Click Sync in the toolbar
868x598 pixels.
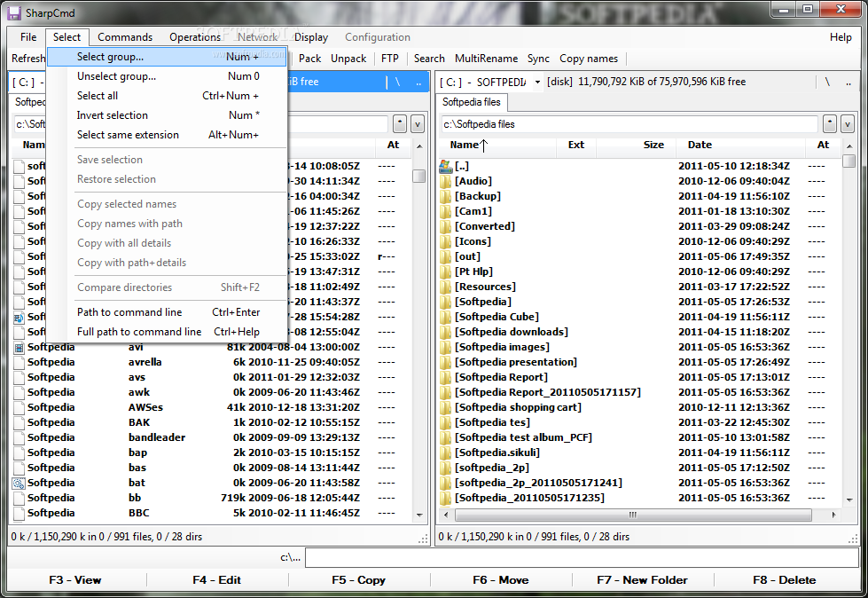click(x=538, y=59)
